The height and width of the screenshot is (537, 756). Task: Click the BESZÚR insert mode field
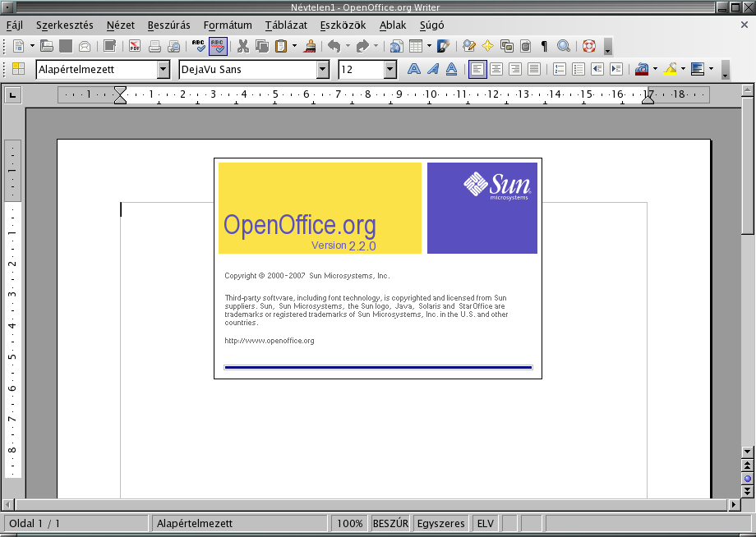(390, 524)
